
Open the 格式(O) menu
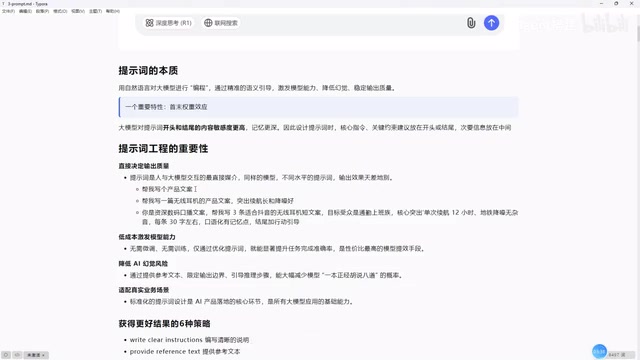tap(60, 11)
